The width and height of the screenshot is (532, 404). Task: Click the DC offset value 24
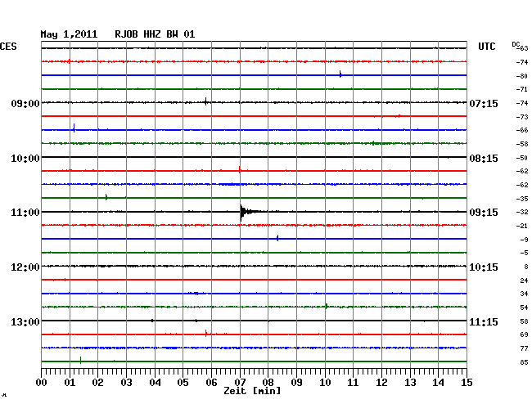click(x=524, y=281)
